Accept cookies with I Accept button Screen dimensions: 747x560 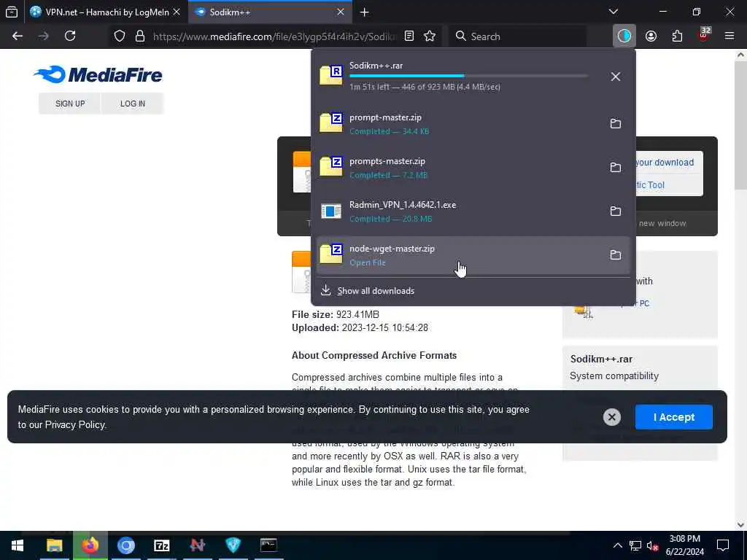(673, 417)
